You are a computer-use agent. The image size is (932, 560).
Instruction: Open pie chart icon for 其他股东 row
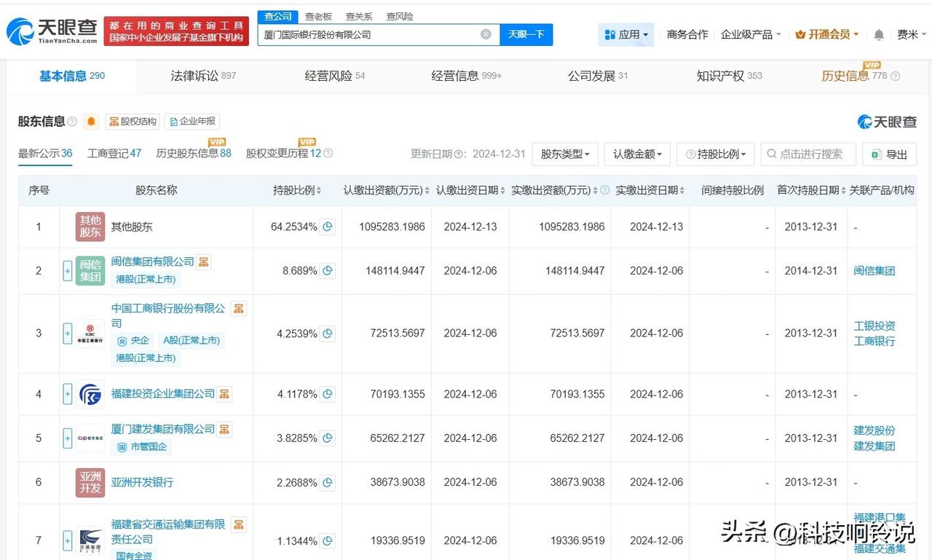pos(328,226)
